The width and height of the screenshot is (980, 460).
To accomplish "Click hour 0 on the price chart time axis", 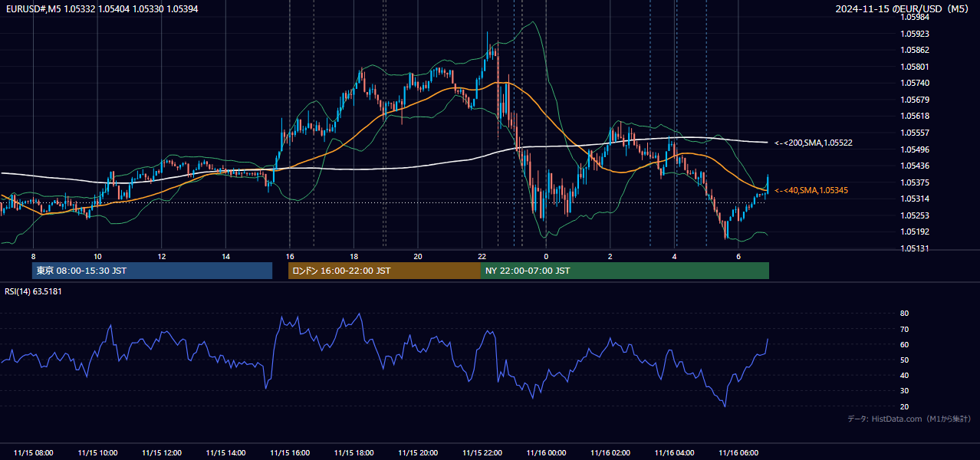I will [546, 256].
